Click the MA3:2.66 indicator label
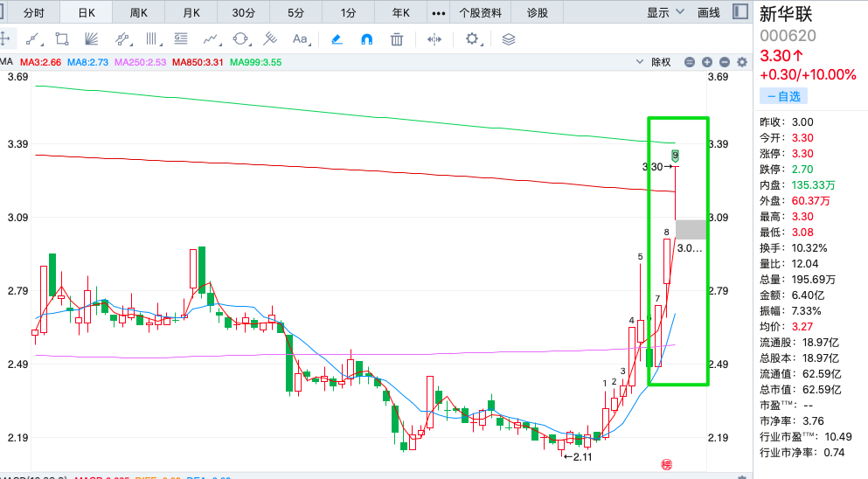This screenshot has height=479, width=868. [x=40, y=62]
